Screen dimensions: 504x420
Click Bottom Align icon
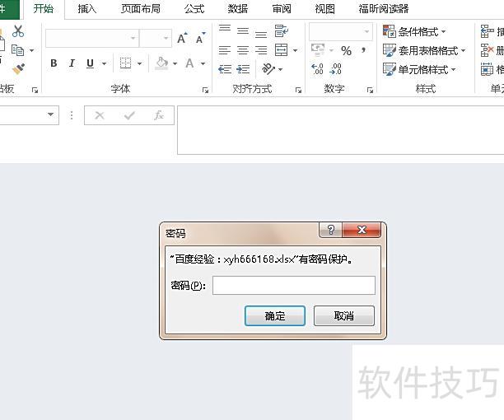[x=261, y=34]
